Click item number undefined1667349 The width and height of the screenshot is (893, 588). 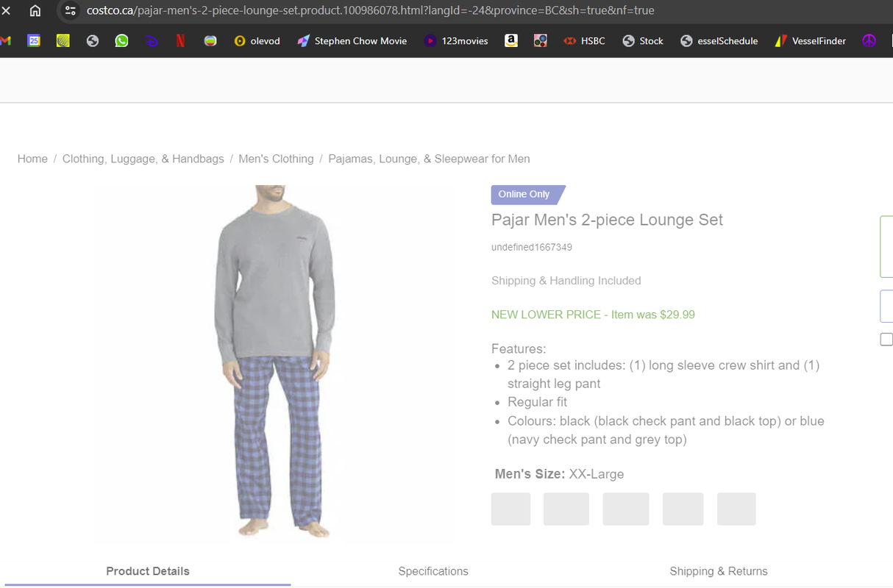532,248
